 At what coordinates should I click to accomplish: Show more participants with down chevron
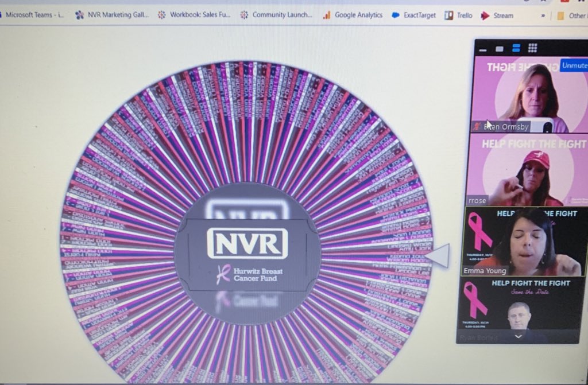click(518, 337)
